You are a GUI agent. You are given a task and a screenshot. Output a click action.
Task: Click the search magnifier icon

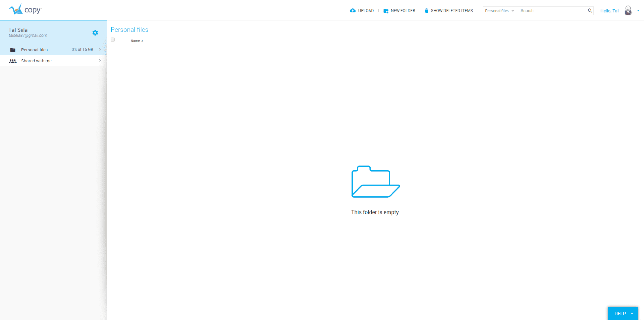(590, 11)
